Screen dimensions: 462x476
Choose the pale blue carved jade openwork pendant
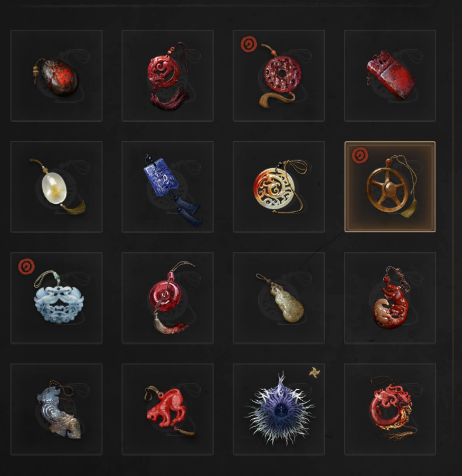56,298
